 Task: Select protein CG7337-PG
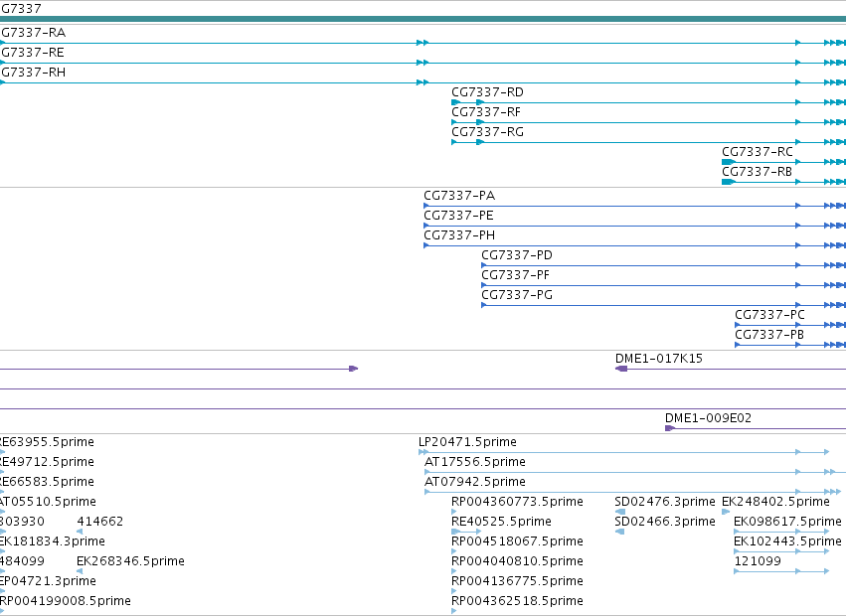[517, 296]
